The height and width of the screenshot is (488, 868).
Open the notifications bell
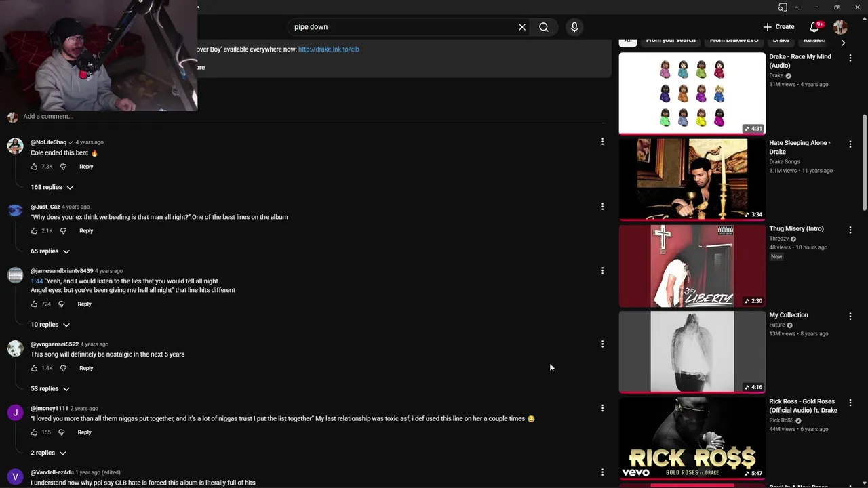coord(815,27)
